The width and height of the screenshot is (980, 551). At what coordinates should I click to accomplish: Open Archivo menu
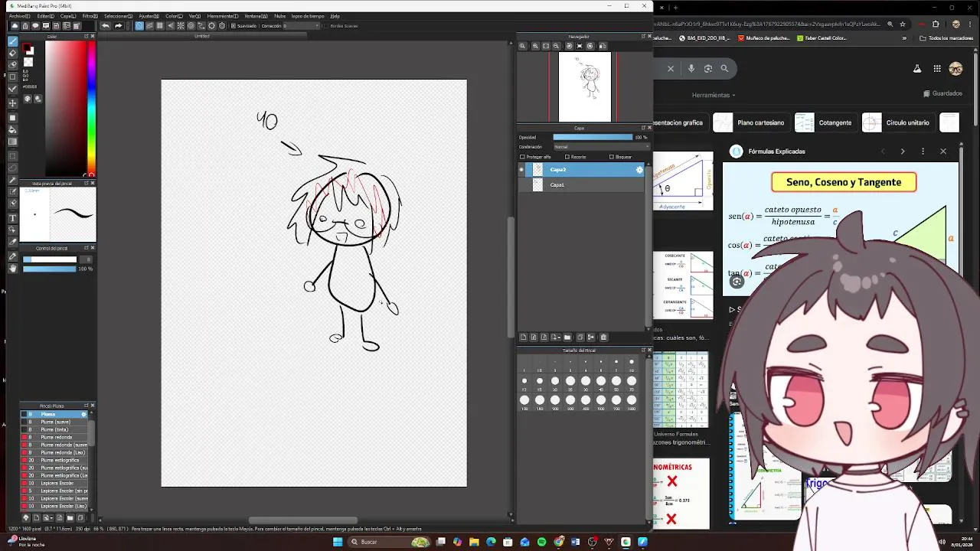[x=19, y=16]
